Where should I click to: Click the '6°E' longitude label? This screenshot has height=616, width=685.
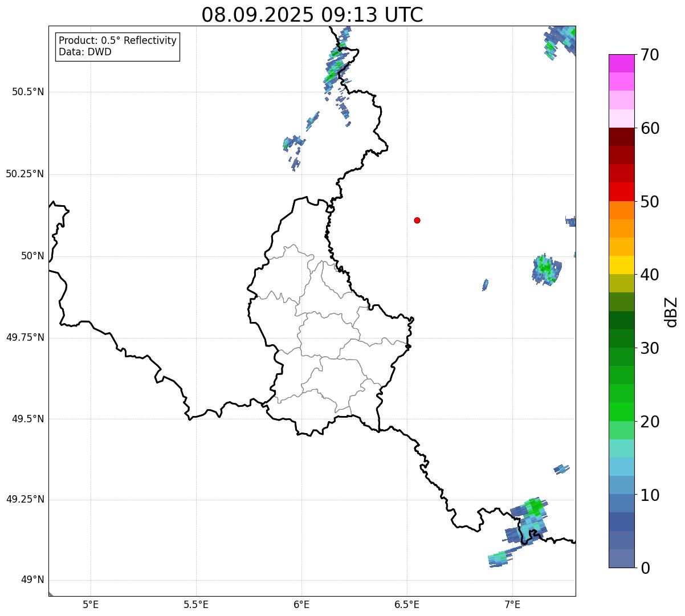click(x=301, y=604)
